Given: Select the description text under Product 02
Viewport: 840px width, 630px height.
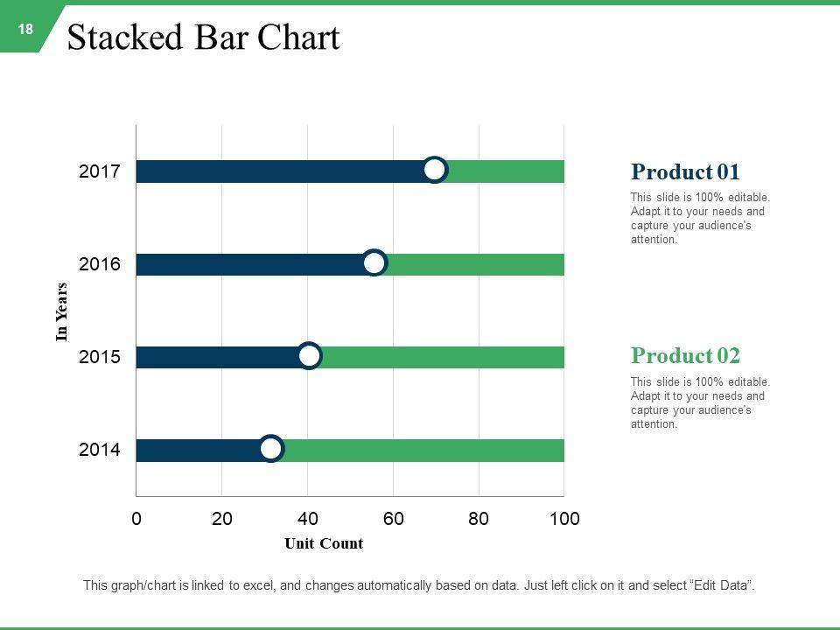Looking at the screenshot, I should [700, 403].
